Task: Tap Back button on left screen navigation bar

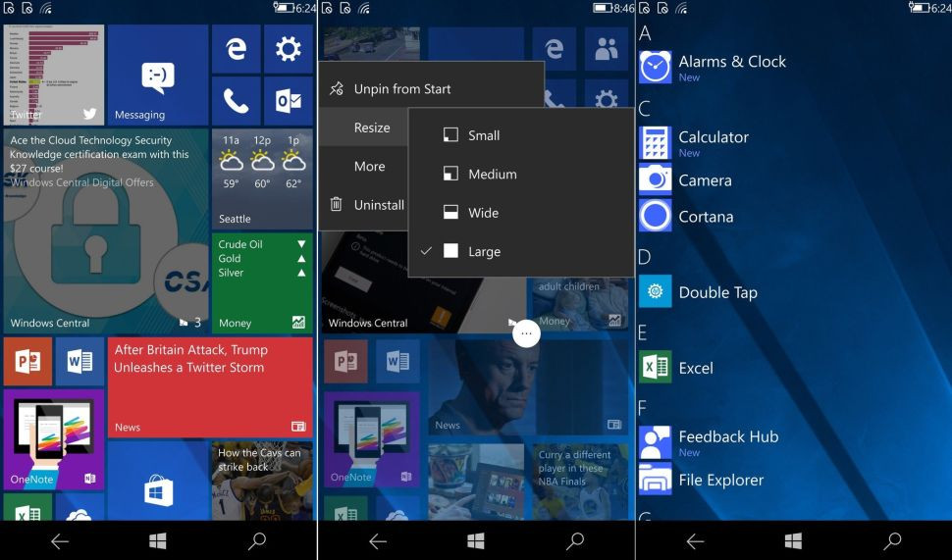Action: pyautogui.click(x=60, y=540)
